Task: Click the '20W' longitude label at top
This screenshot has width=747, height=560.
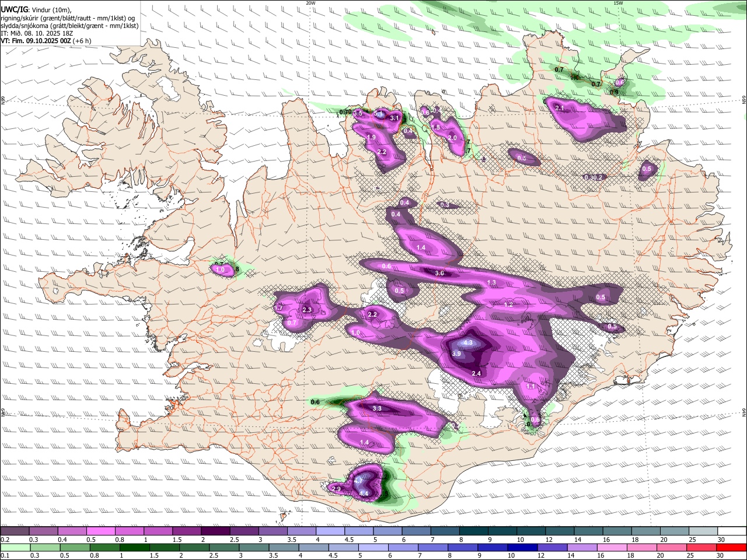Action: 310,3
